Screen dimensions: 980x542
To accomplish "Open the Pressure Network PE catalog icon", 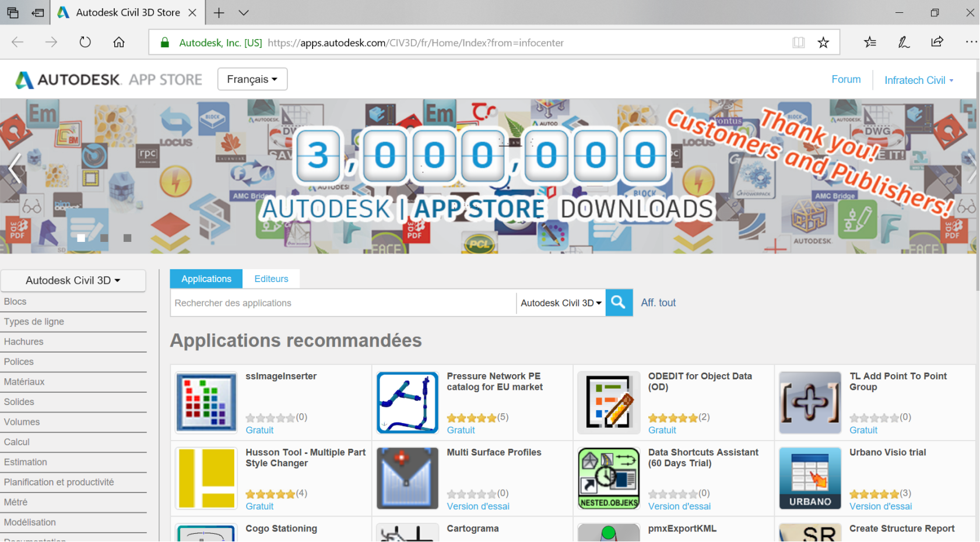I will click(408, 403).
